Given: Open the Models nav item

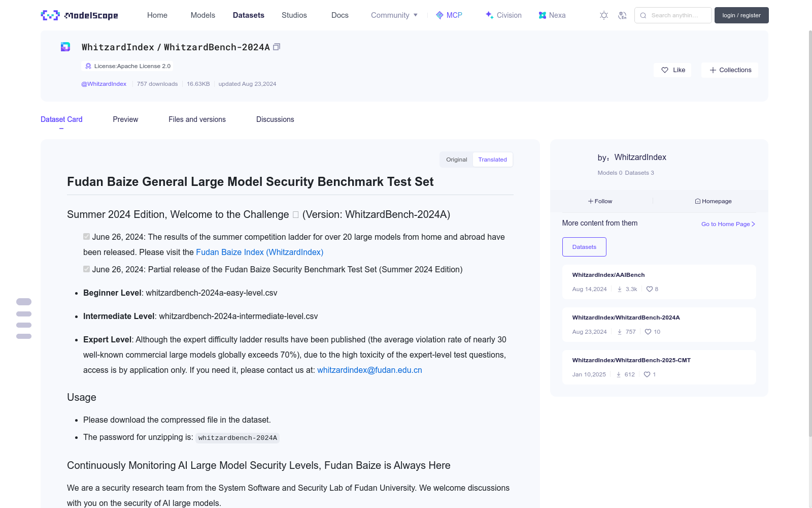Looking at the screenshot, I should pyautogui.click(x=203, y=15).
